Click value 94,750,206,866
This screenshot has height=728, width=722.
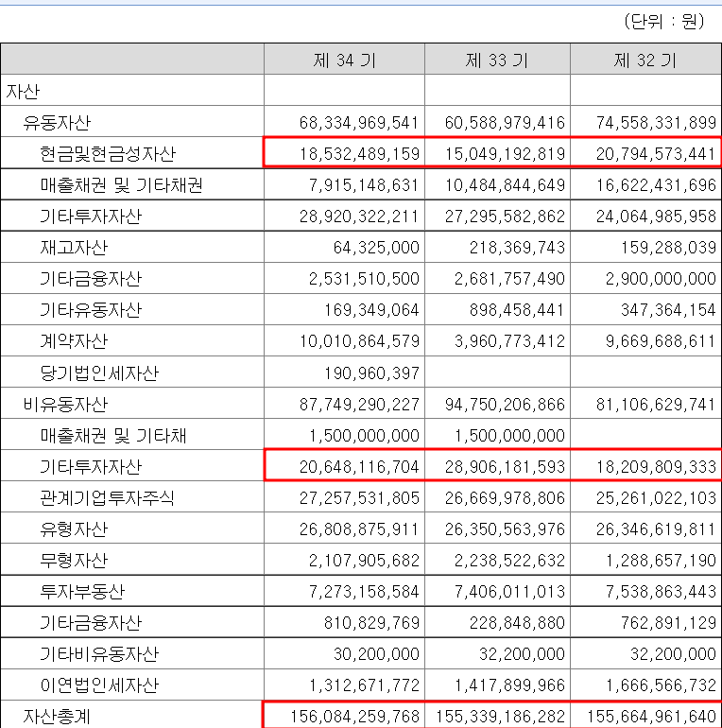(x=505, y=405)
